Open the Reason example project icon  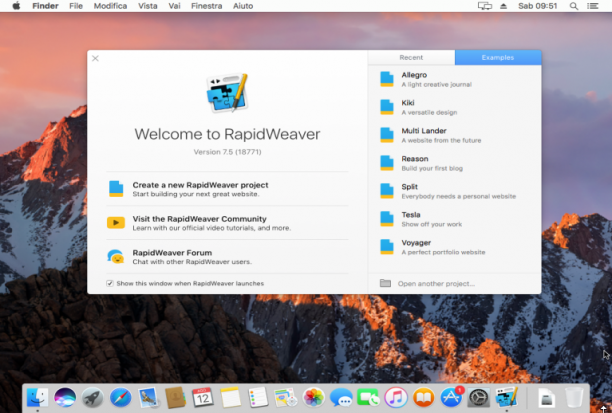pyautogui.click(x=387, y=163)
